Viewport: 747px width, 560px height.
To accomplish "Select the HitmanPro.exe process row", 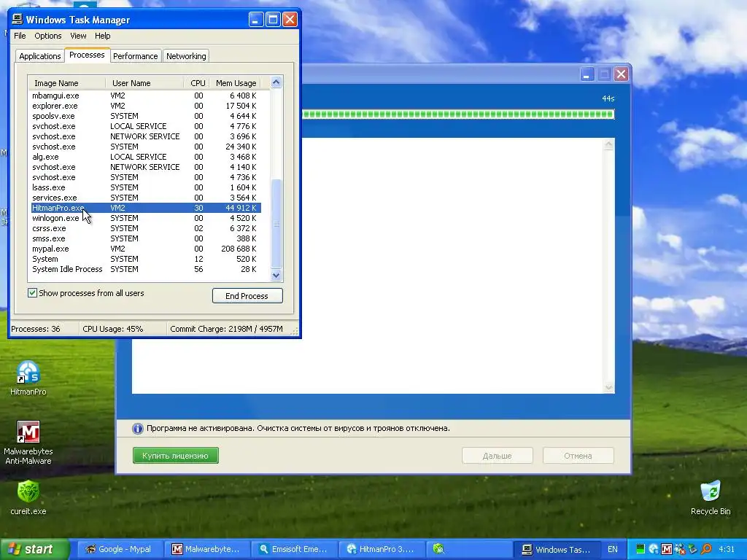I will click(145, 208).
